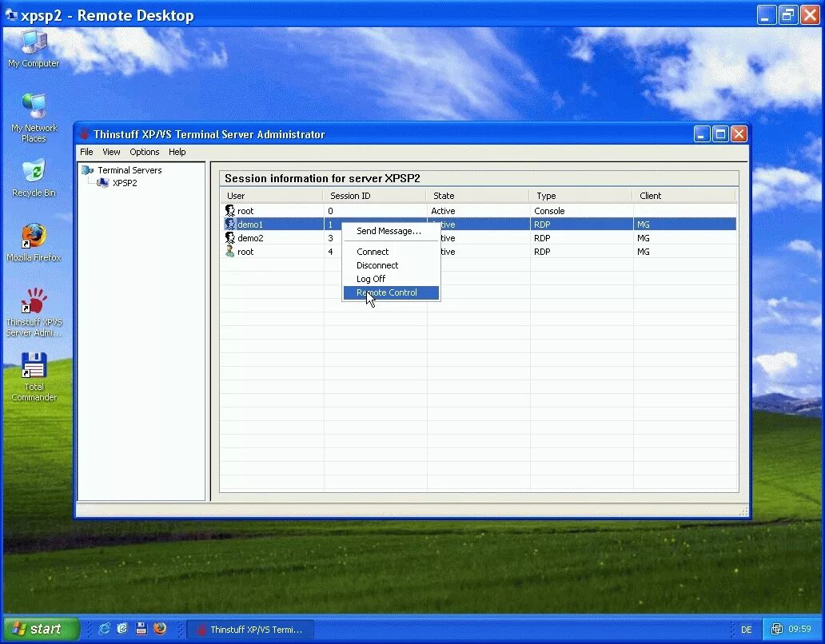Click user icon of root console session
This screenshot has height=644, width=825.
[x=230, y=210]
